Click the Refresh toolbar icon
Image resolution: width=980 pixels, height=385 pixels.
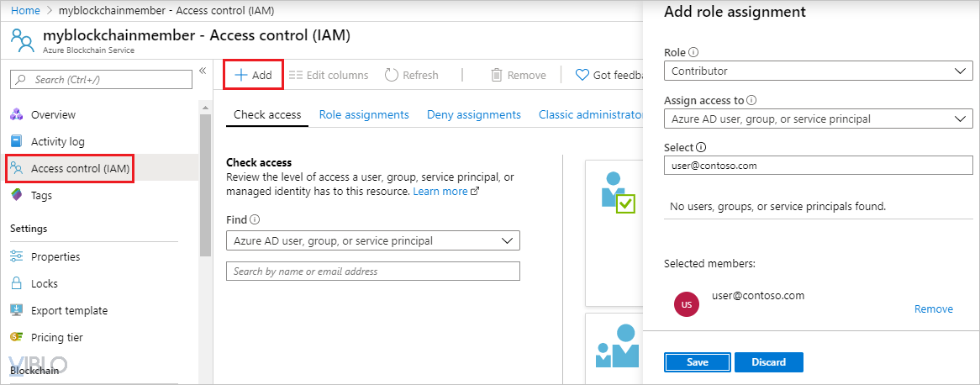(391, 75)
